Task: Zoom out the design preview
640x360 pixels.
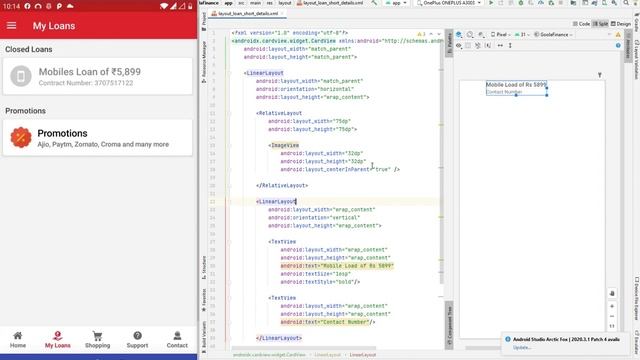Action: [x=612, y=316]
